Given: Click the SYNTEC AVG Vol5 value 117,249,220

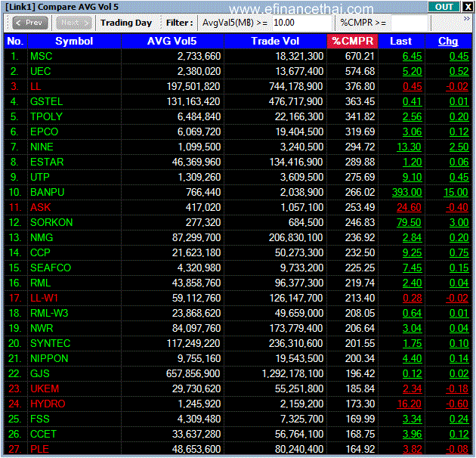Looking at the screenshot, I should point(193,343).
